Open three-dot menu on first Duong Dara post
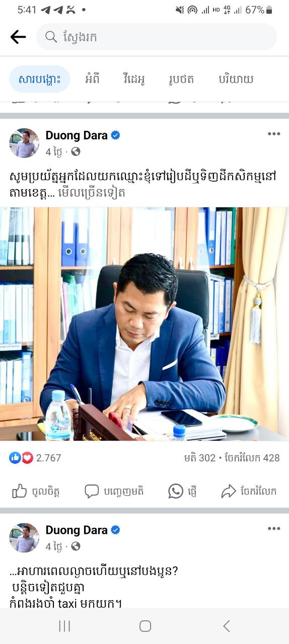This screenshot has height=644, width=289. coord(274,134)
